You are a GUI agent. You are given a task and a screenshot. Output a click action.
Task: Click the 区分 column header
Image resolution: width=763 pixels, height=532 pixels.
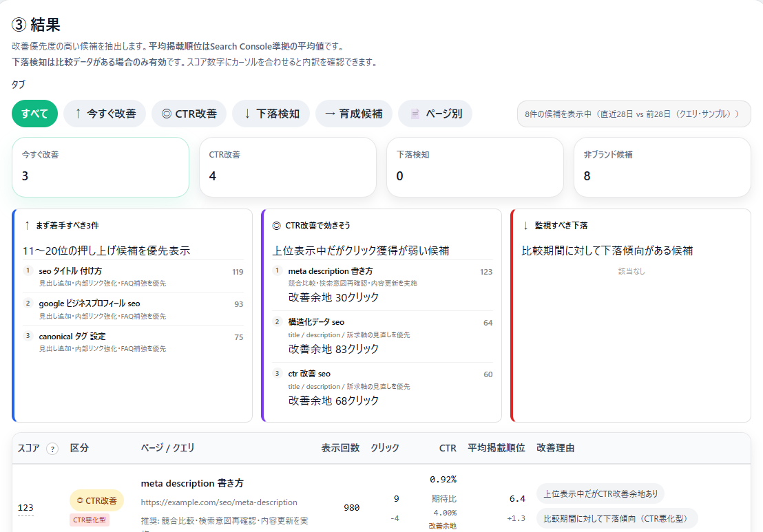79,448
